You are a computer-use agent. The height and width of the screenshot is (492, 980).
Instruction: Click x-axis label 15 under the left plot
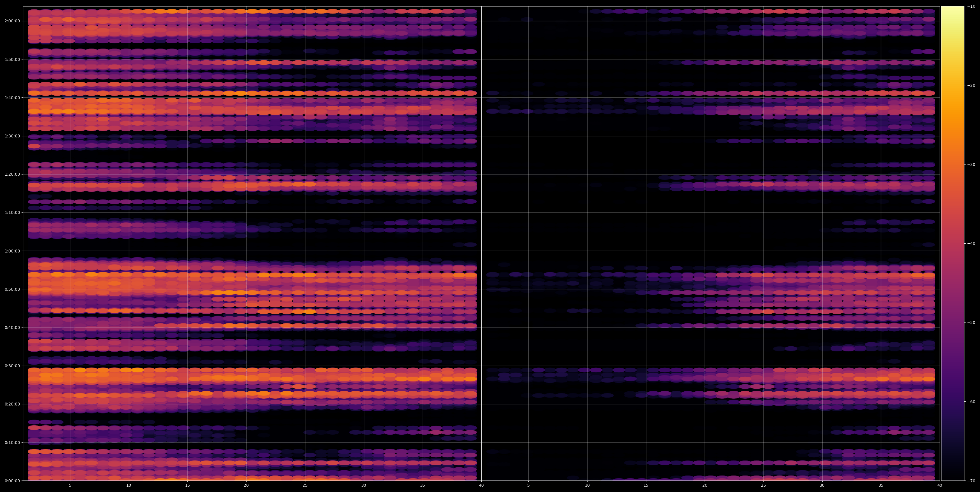(187, 486)
